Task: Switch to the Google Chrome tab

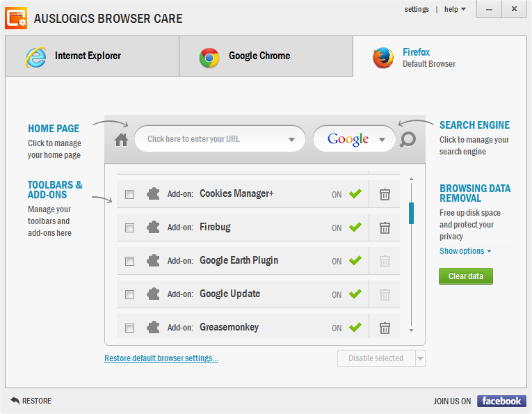Action: tap(266, 56)
